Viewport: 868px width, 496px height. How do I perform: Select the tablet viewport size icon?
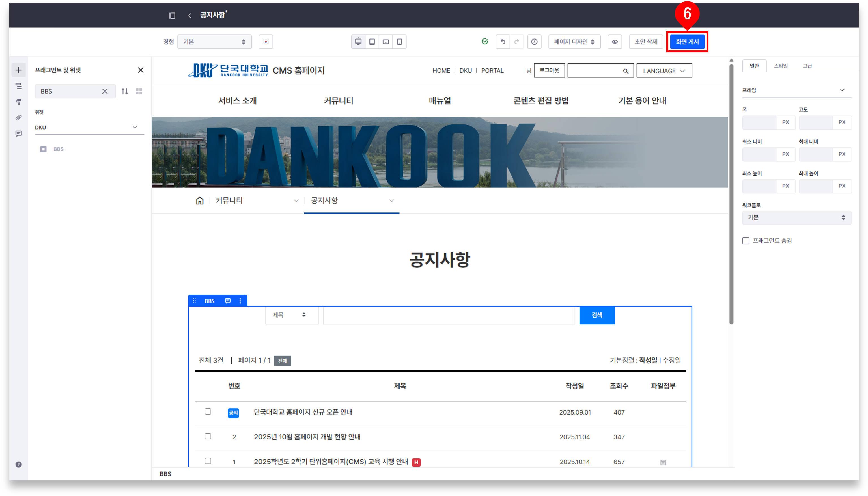(x=372, y=42)
